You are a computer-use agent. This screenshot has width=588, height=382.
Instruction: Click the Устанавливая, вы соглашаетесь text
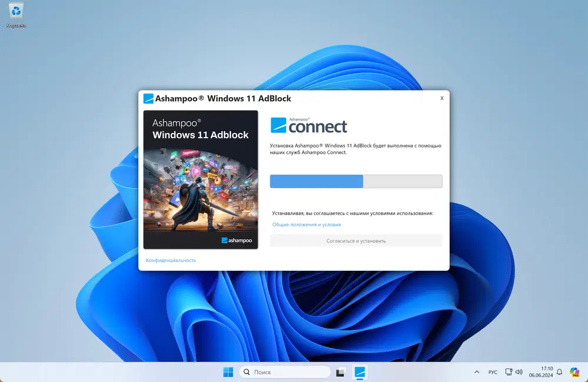click(352, 213)
